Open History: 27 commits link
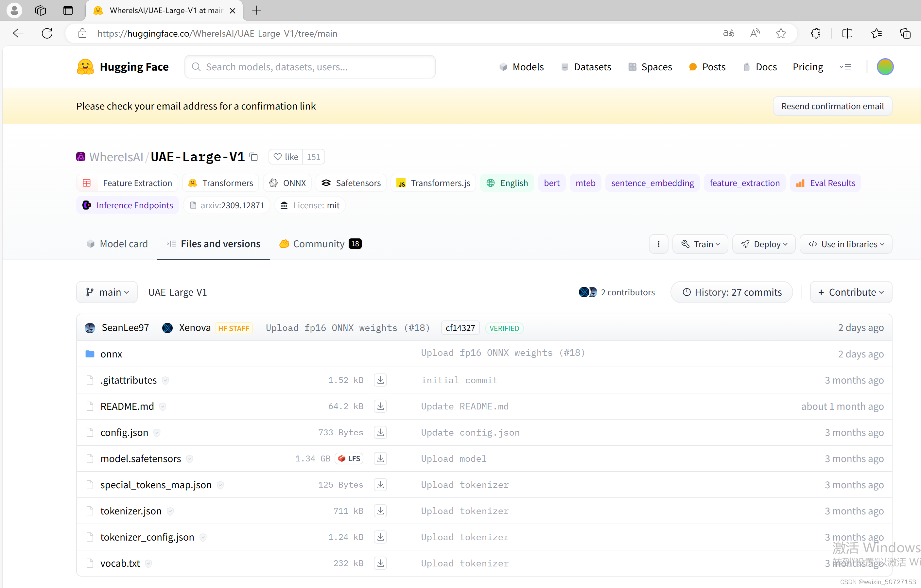The image size is (921, 588). (x=731, y=292)
